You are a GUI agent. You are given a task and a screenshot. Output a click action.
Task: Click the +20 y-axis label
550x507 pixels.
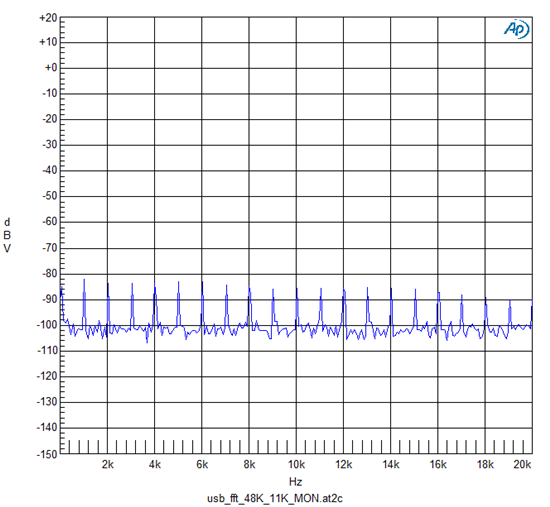coord(48,18)
